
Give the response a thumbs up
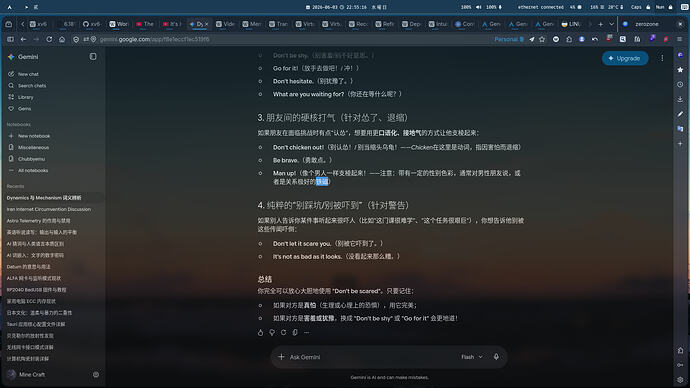point(261,333)
